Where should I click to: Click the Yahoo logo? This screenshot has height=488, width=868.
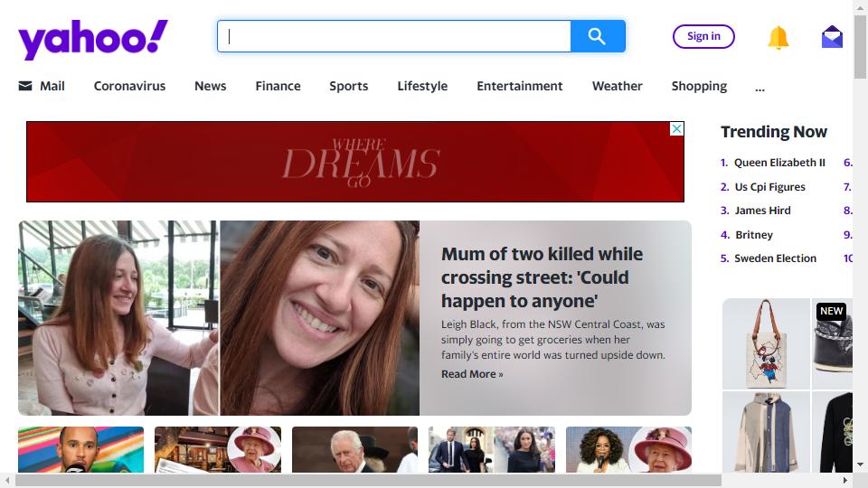93,39
